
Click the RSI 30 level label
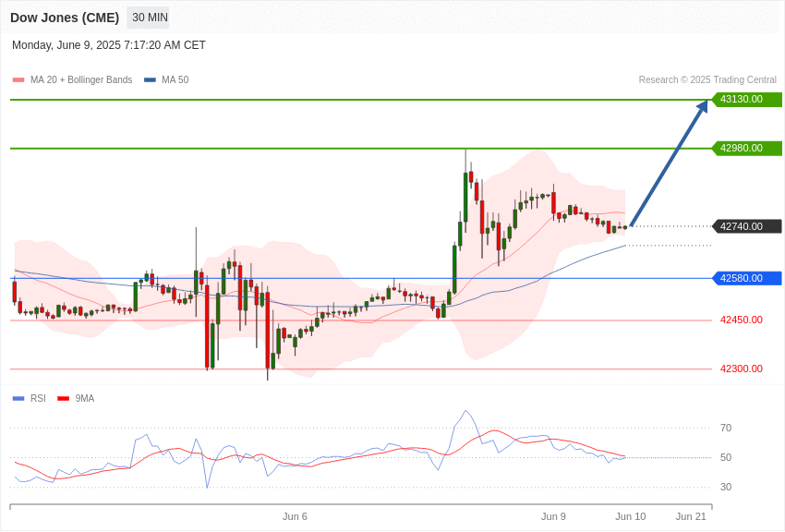coord(726,487)
